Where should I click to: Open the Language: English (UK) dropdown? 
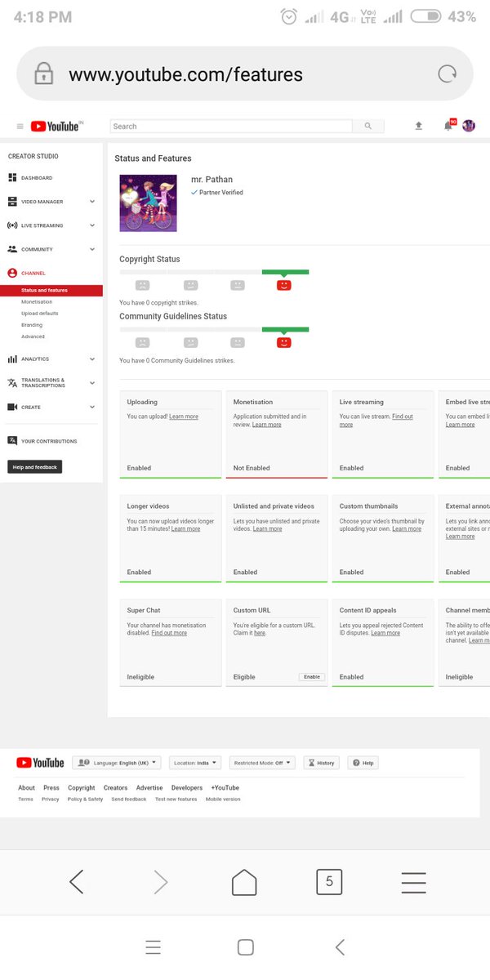coord(117,763)
